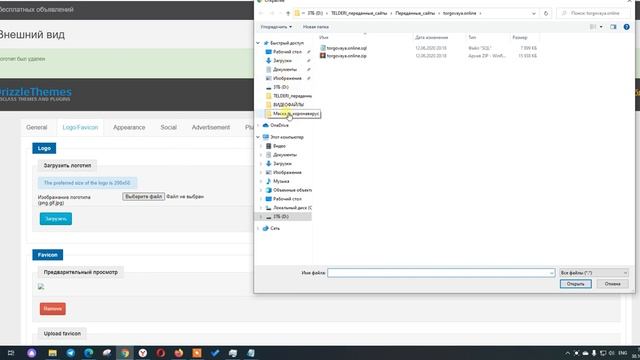Viewport: 640px width, 360px height.
Task: Switch to the General settings tab
Action: tap(37, 127)
